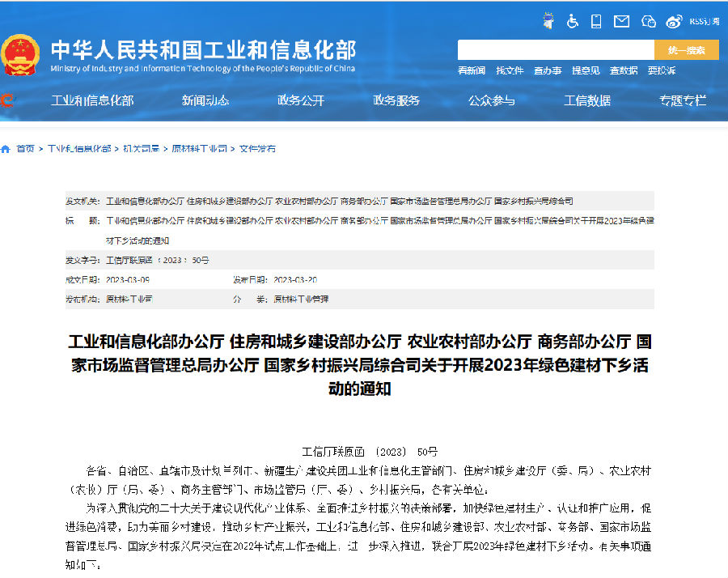Click the national emblem logo
728x578 pixels.
[x=20, y=55]
